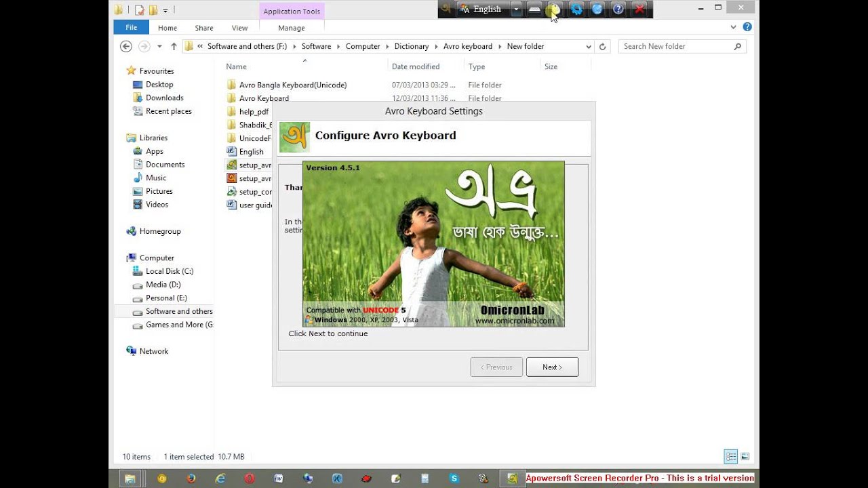Sort by Date modified column

tap(426, 66)
